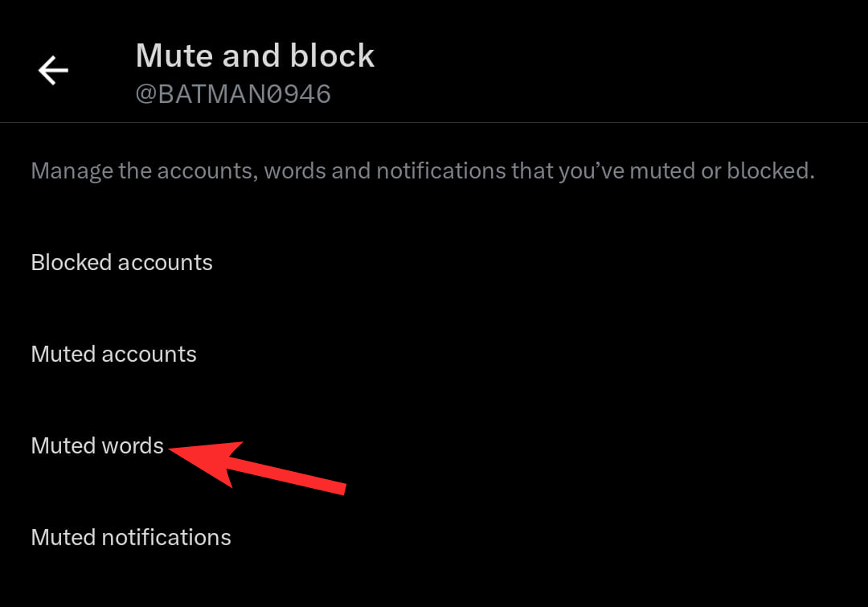The width and height of the screenshot is (868, 607).
Task: Click the Mute and block page title
Action: click(255, 56)
